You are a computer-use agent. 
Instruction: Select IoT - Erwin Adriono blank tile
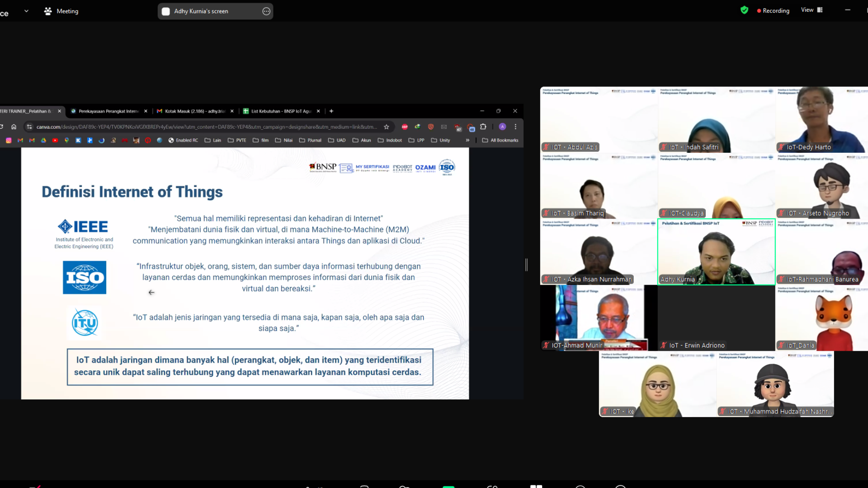coord(717,318)
